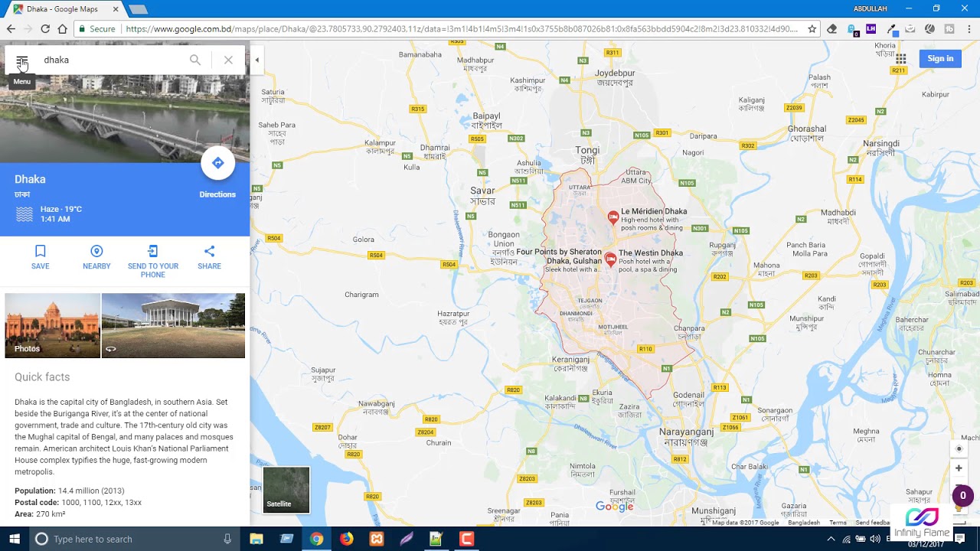
Task: Click the address bar URL
Action: coord(462,29)
